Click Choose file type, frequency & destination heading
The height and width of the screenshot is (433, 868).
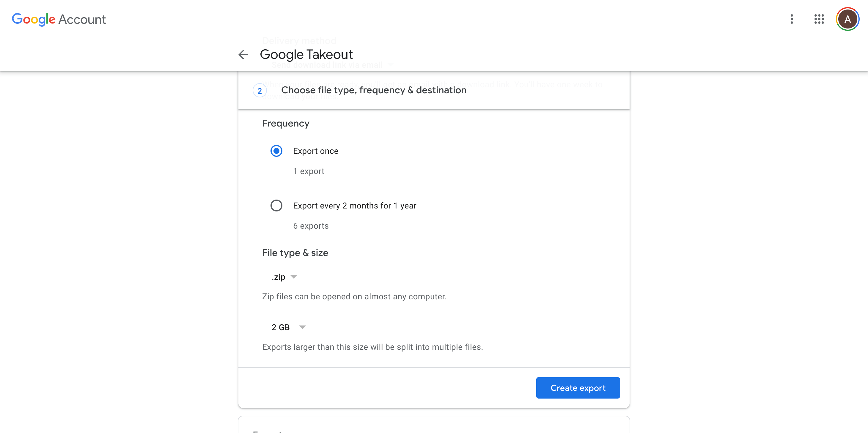pos(373,90)
